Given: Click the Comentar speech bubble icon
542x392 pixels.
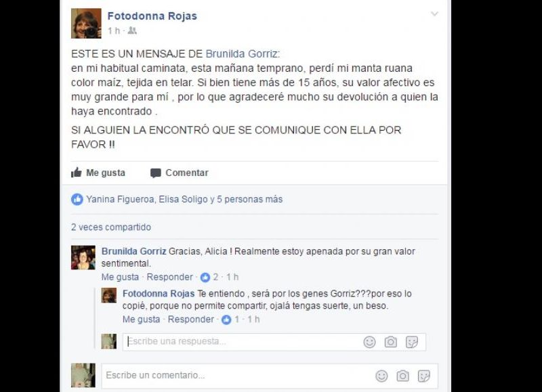Looking at the screenshot, I should (156, 173).
